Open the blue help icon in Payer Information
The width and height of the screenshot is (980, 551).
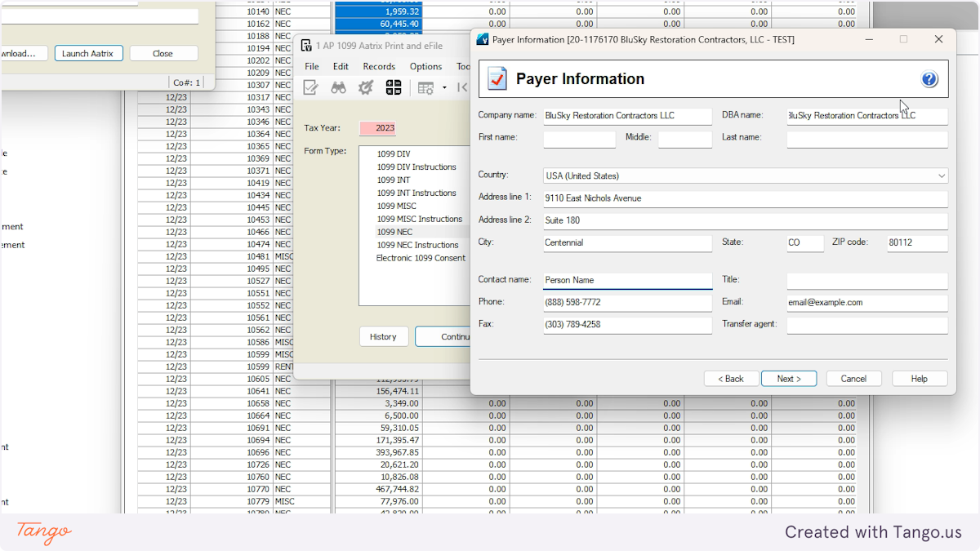pyautogui.click(x=929, y=79)
